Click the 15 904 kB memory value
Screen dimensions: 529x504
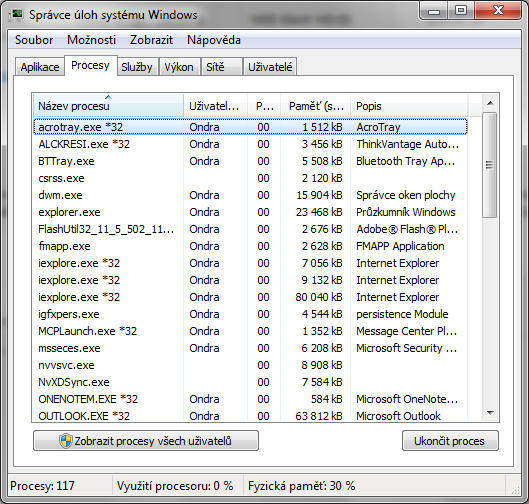pyautogui.click(x=319, y=195)
